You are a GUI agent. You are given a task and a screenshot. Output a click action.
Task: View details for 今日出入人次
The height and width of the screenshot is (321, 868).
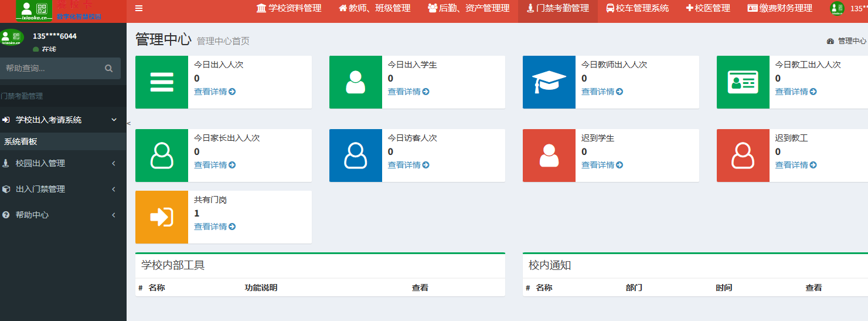tap(215, 92)
